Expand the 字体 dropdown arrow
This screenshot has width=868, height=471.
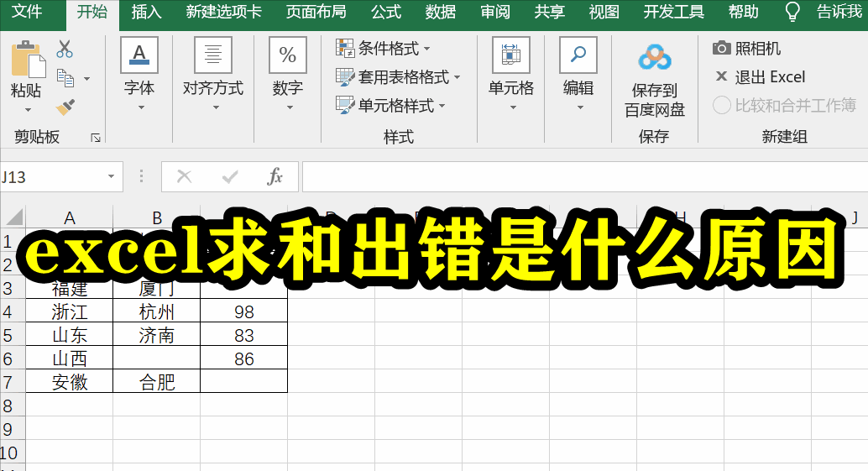coord(141,107)
